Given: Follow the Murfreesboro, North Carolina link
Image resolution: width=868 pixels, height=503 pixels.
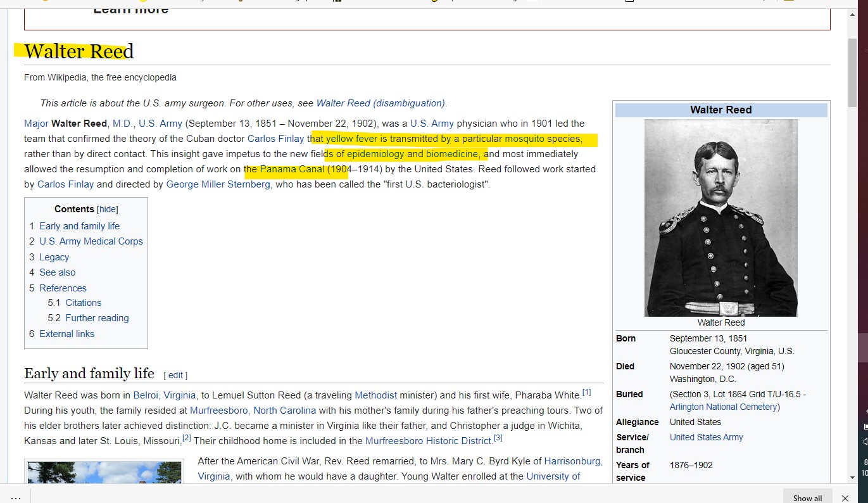Looking at the screenshot, I should [253, 411].
